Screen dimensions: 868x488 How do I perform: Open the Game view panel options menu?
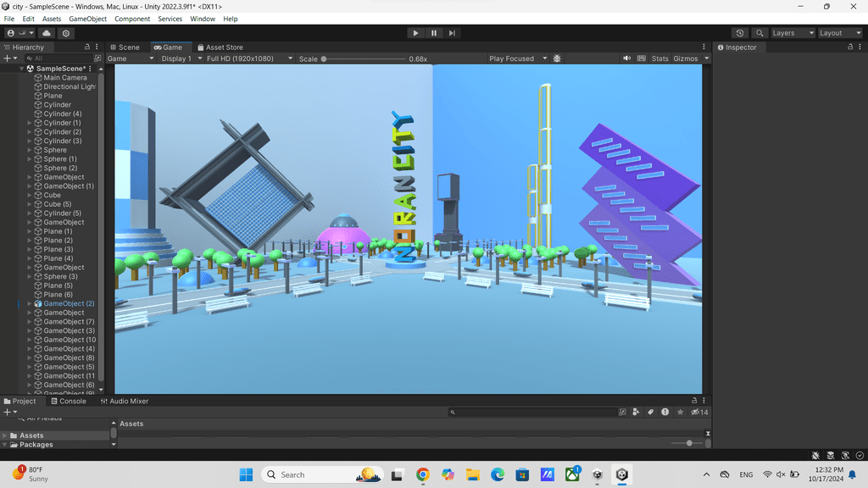tap(704, 47)
